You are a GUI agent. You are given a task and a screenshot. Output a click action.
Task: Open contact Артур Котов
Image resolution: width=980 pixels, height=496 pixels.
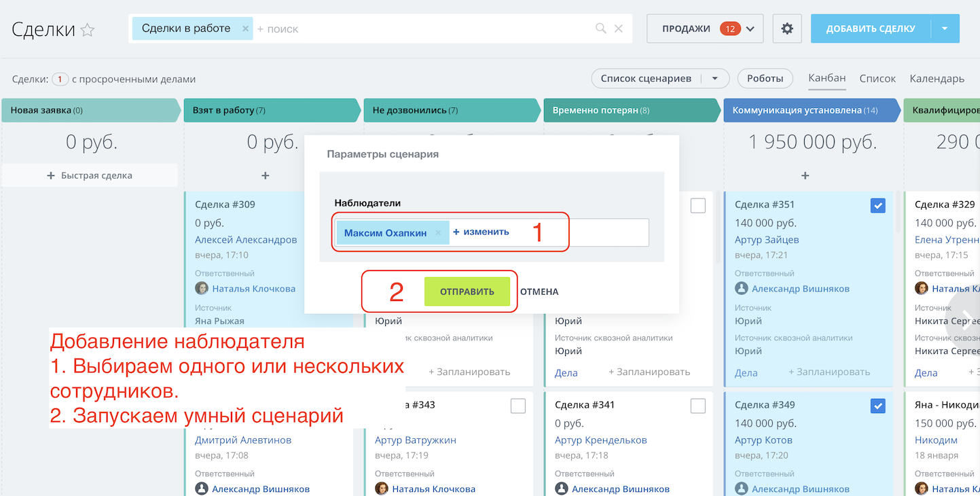point(763,440)
